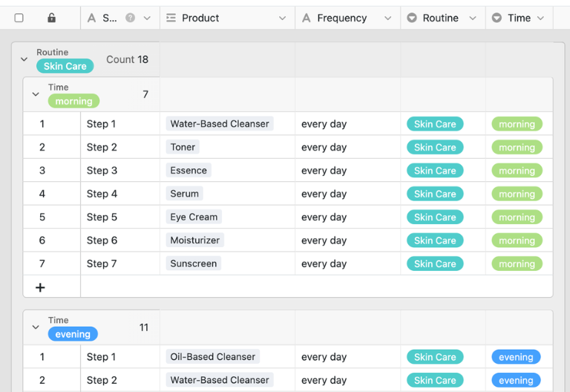
Task: Collapse the Skin Care routine group
Action: [x=24, y=59]
